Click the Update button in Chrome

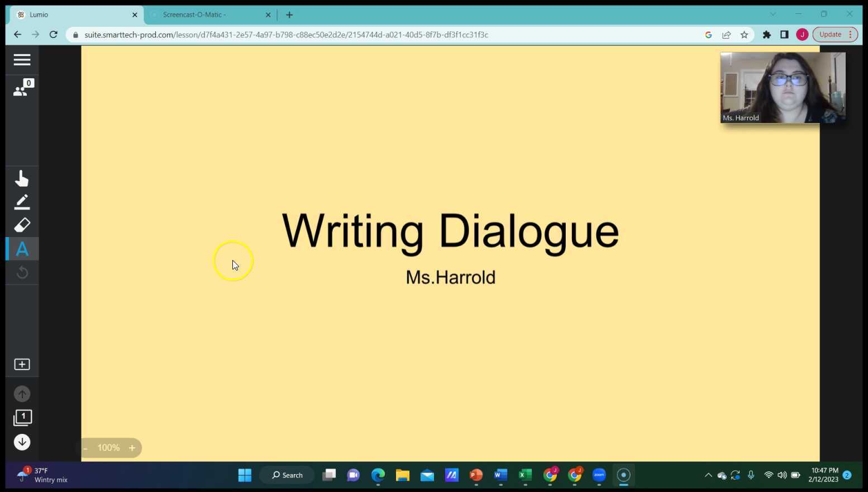pyautogui.click(x=830, y=34)
